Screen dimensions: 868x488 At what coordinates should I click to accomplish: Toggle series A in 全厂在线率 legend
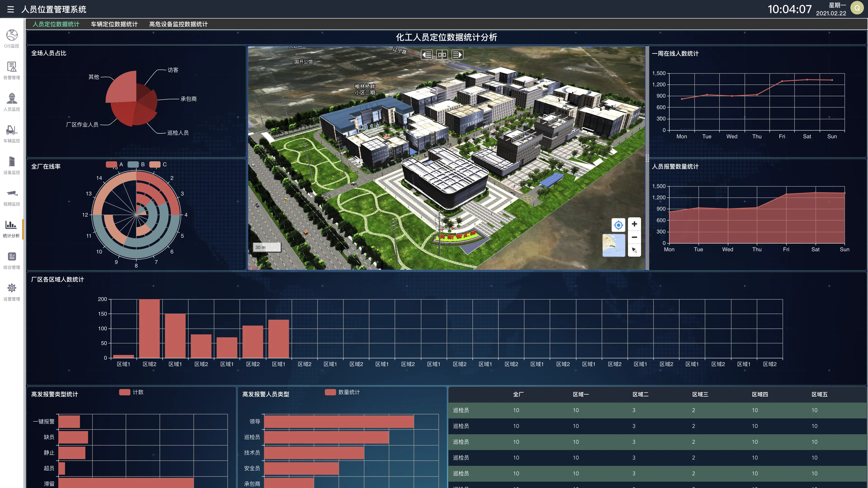pyautogui.click(x=115, y=164)
